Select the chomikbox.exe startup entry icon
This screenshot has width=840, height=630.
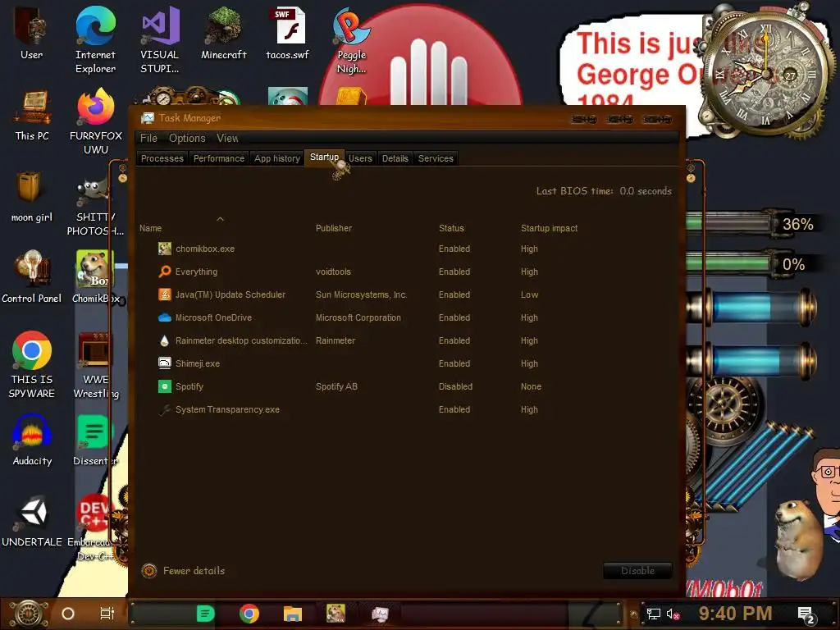coord(164,249)
